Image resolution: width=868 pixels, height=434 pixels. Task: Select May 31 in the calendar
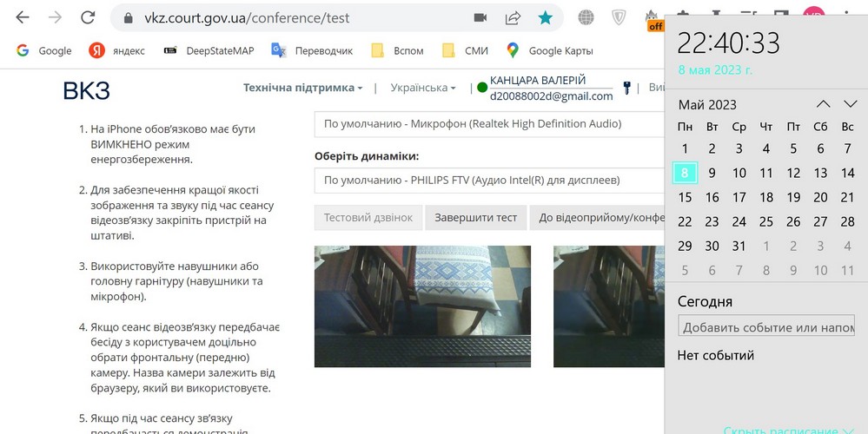tap(739, 246)
